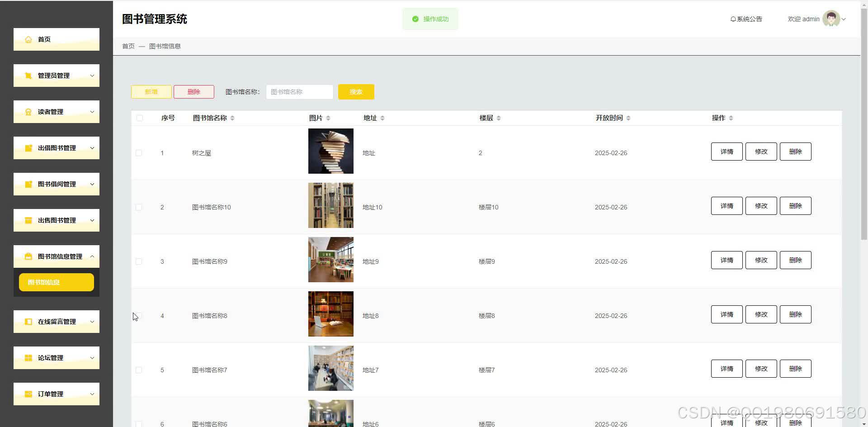Click the 搜索 button
Image resolution: width=868 pixels, height=427 pixels.
pyautogui.click(x=356, y=92)
